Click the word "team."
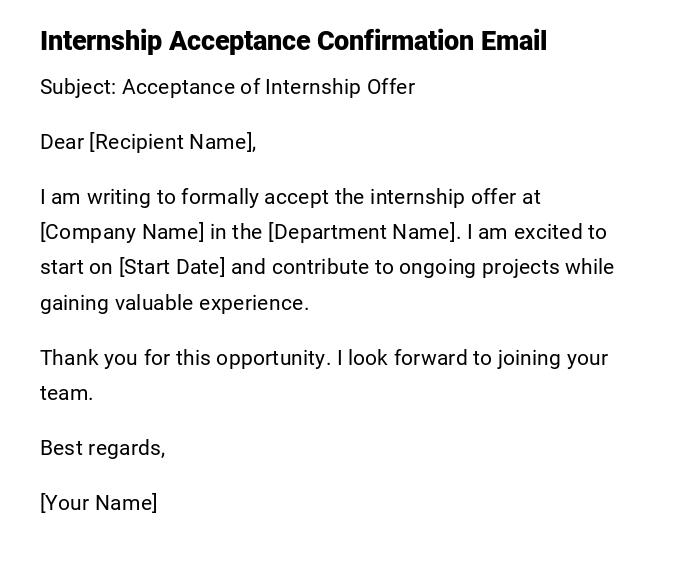700x566 pixels. [x=66, y=393]
